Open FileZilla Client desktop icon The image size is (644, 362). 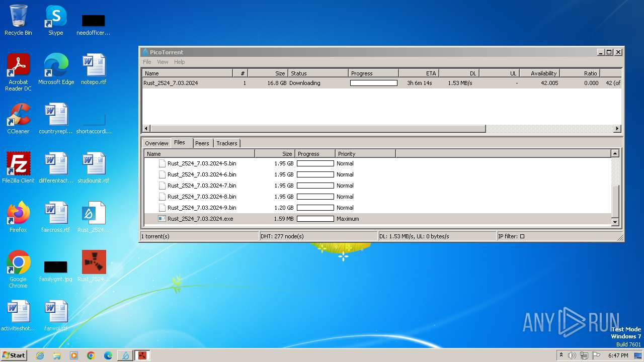pos(18,168)
